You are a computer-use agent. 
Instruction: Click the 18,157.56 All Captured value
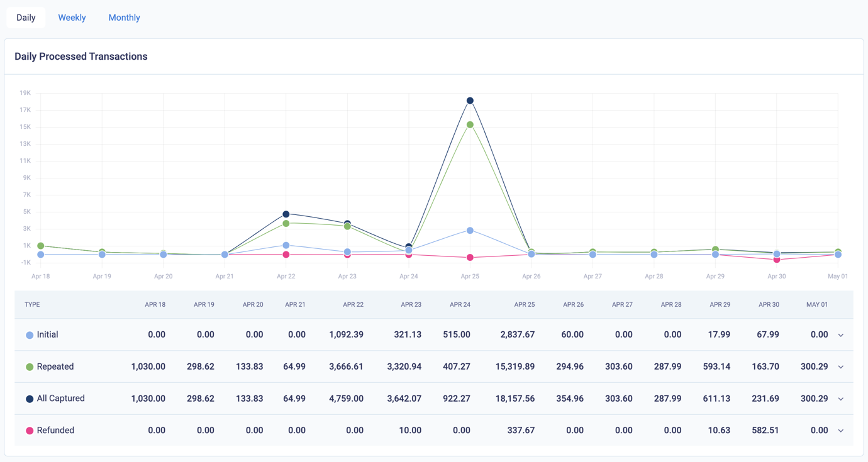(x=515, y=399)
